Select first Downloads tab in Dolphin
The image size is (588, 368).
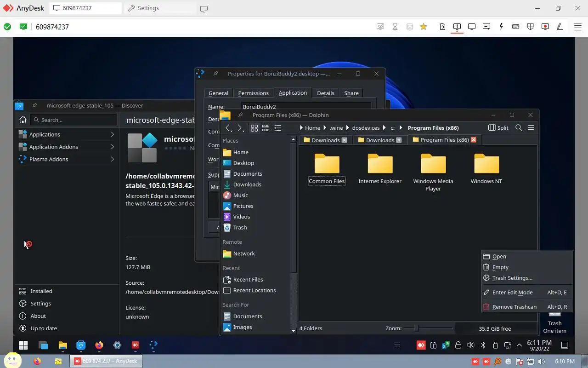point(325,140)
